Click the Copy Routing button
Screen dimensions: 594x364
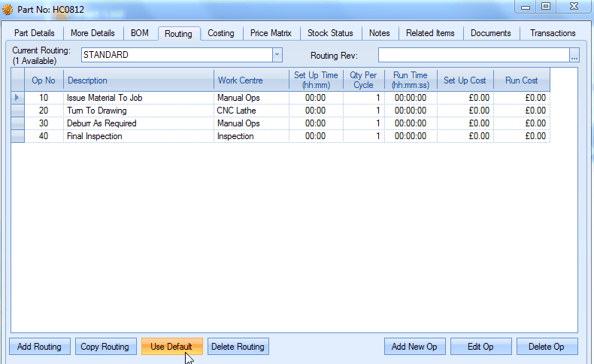pyautogui.click(x=105, y=347)
